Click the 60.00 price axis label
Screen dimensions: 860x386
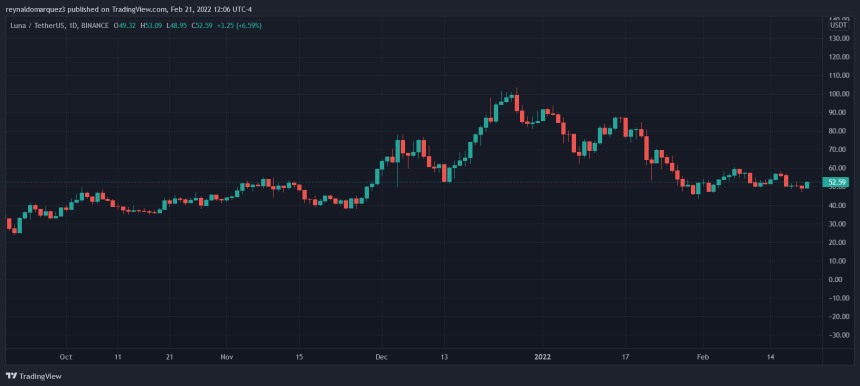[x=838, y=168]
